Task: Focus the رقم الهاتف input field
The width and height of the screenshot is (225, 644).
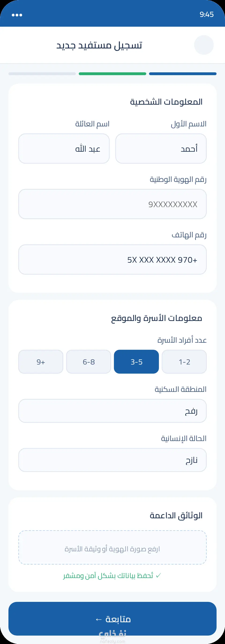Action: coord(112,260)
